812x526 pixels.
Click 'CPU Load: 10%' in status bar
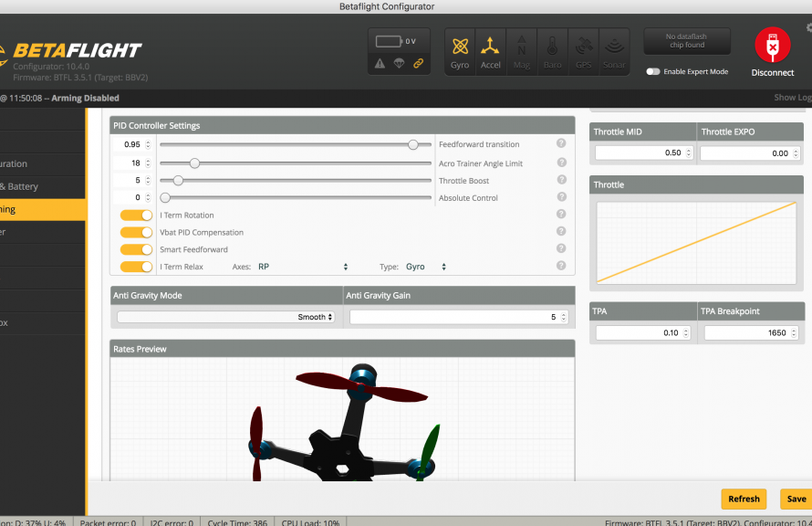[x=310, y=522]
